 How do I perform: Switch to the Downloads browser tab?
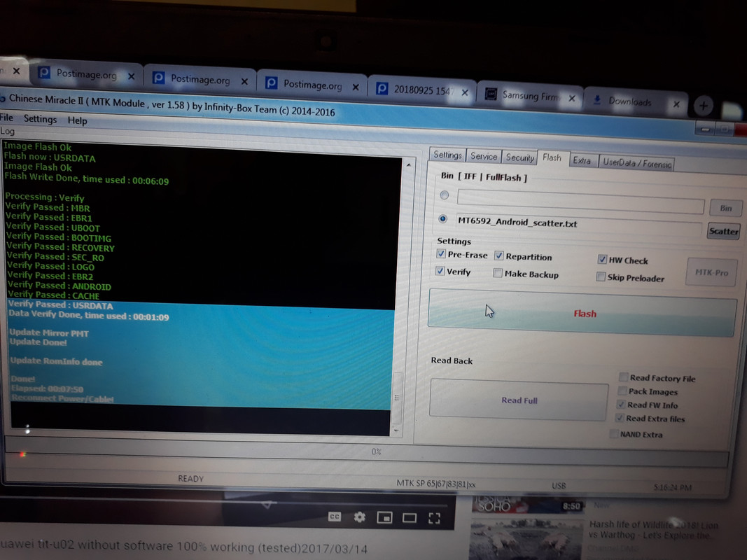coord(630,101)
